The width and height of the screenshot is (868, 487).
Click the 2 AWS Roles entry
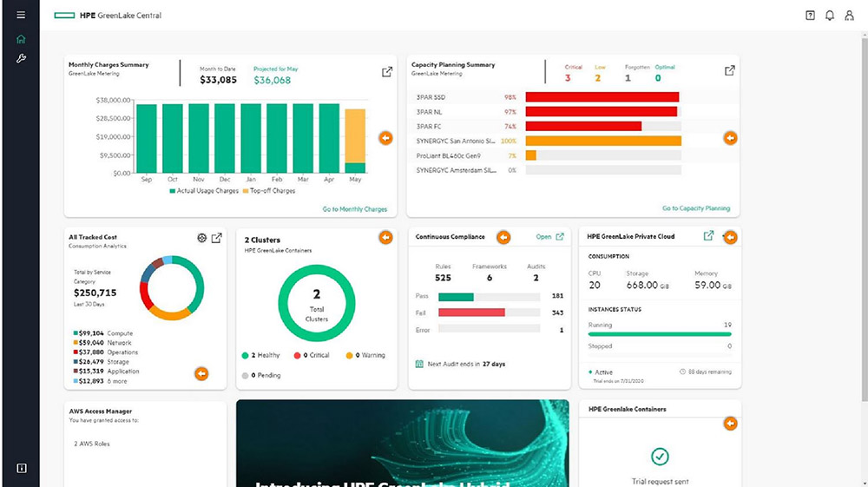click(x=92, y=444)
